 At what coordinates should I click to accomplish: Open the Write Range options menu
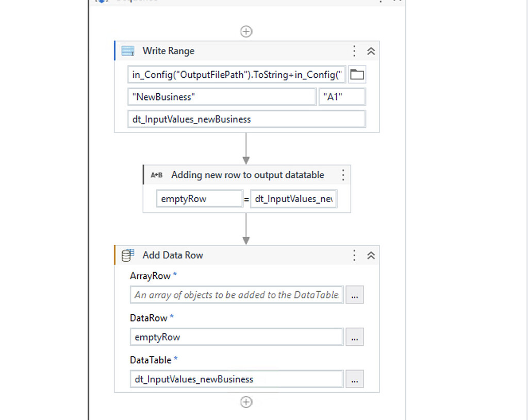354,51
